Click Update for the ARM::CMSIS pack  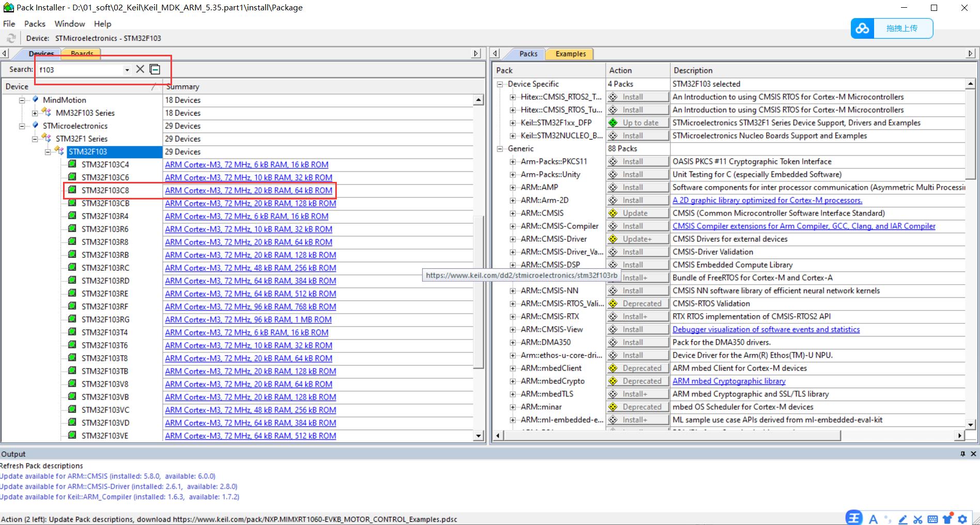point(637,213)
